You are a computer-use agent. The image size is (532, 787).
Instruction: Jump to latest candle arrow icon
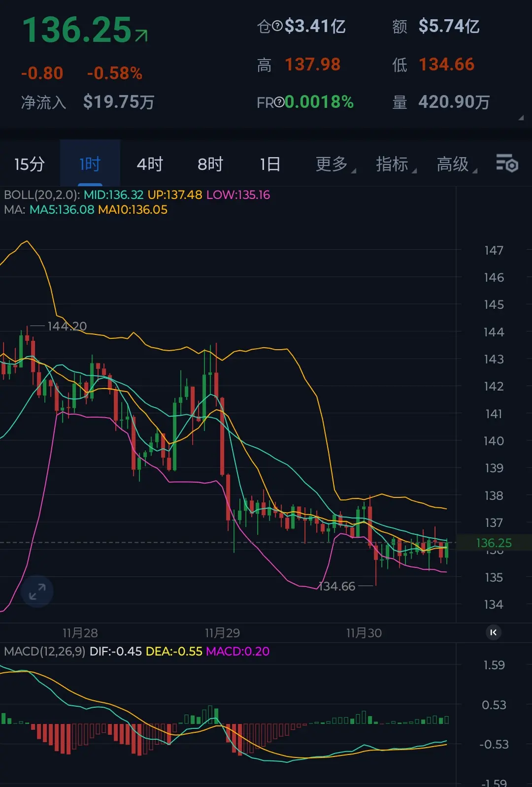[x=494, y=632]
